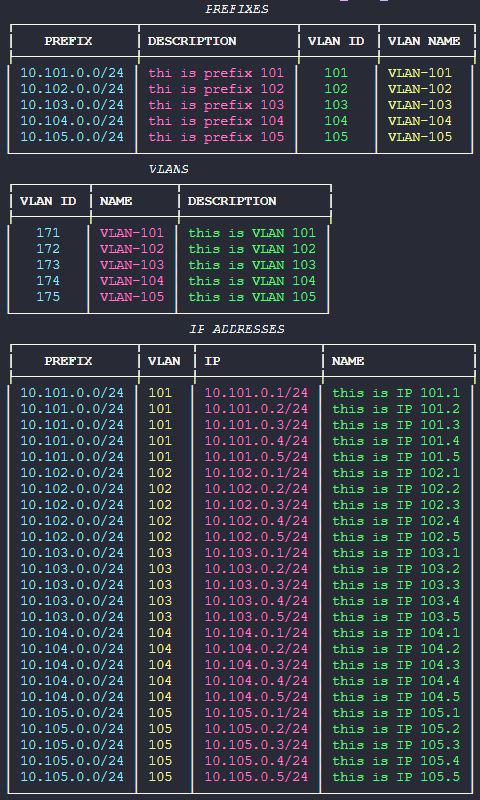The width and height of the screenshot is (480, 800).
Task: Click the 174 VLAN ID cell
Action: tap(48, 281)
